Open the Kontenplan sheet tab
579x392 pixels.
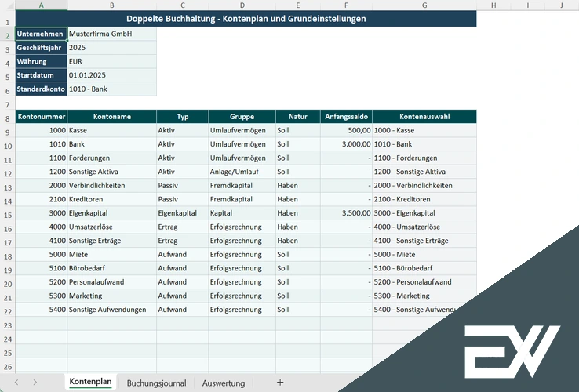tap(90, 382)
